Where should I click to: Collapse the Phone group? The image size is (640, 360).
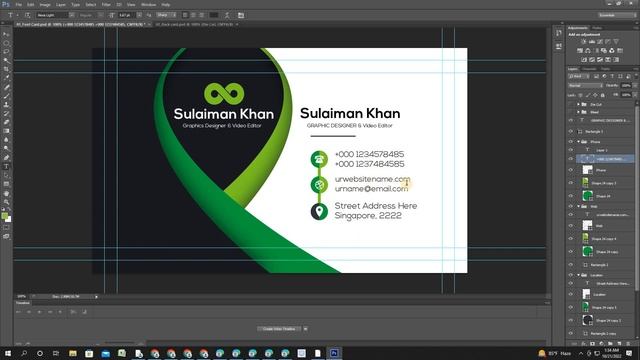tap(578, 142)
